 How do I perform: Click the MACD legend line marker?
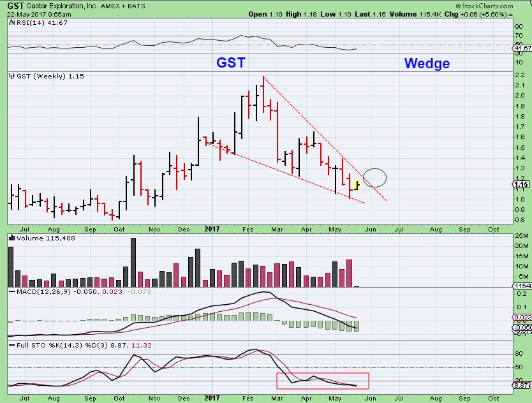(x=12, y=292)
